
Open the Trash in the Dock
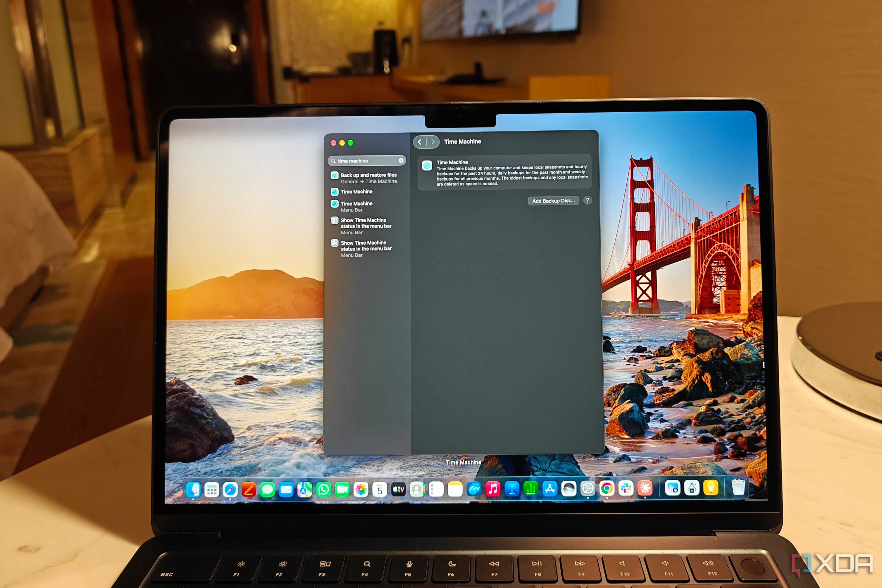(x=738, y=487)
